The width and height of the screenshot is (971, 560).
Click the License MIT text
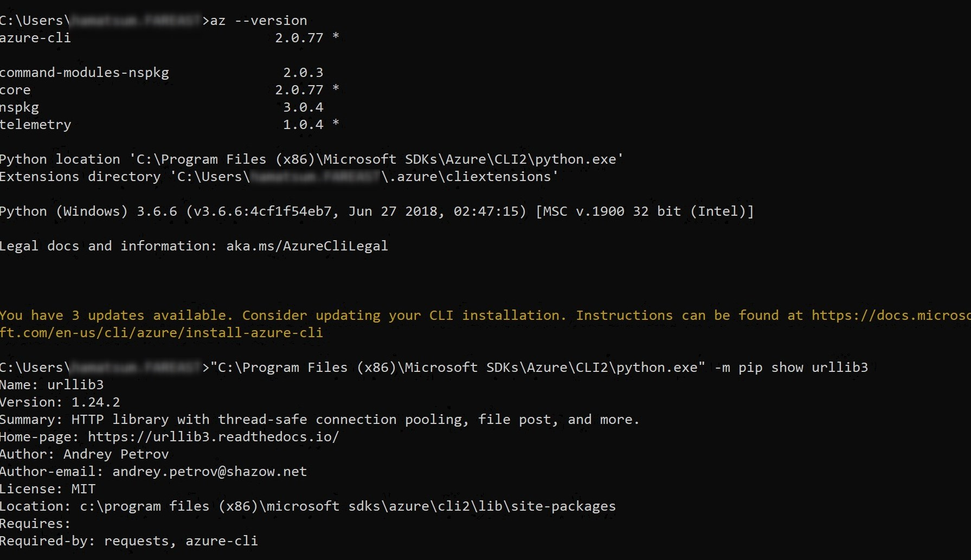pos(48,488)
